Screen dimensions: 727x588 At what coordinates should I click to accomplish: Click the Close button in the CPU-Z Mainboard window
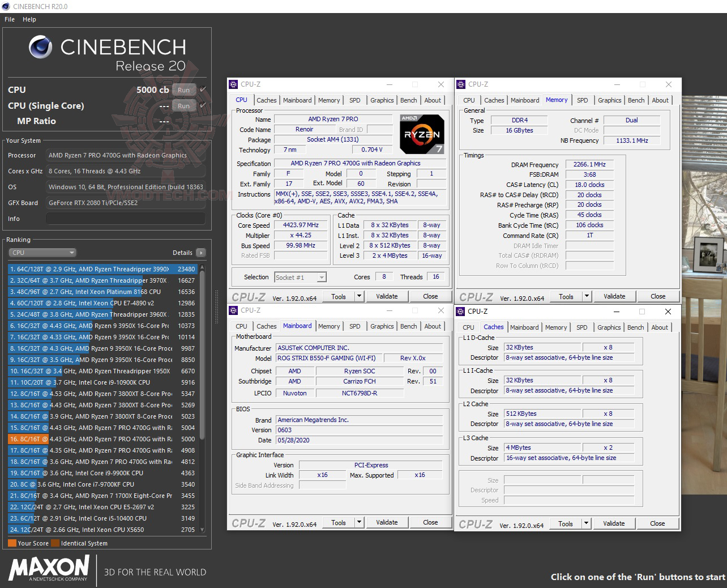(x=430, y=522)
